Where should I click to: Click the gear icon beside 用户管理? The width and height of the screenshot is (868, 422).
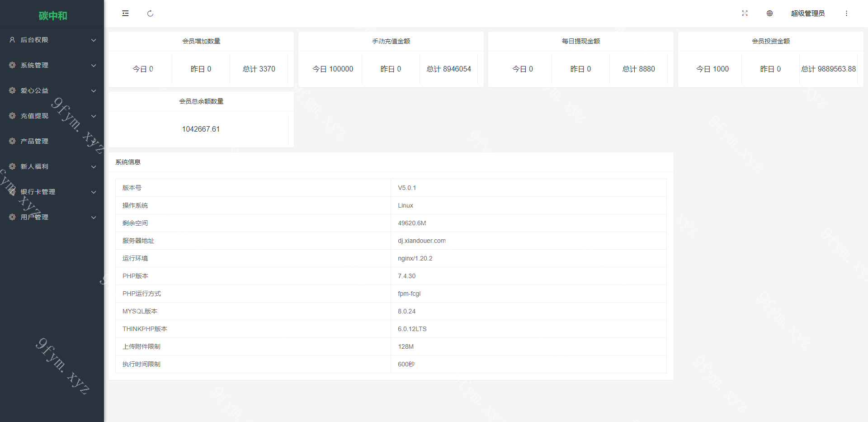12,217
